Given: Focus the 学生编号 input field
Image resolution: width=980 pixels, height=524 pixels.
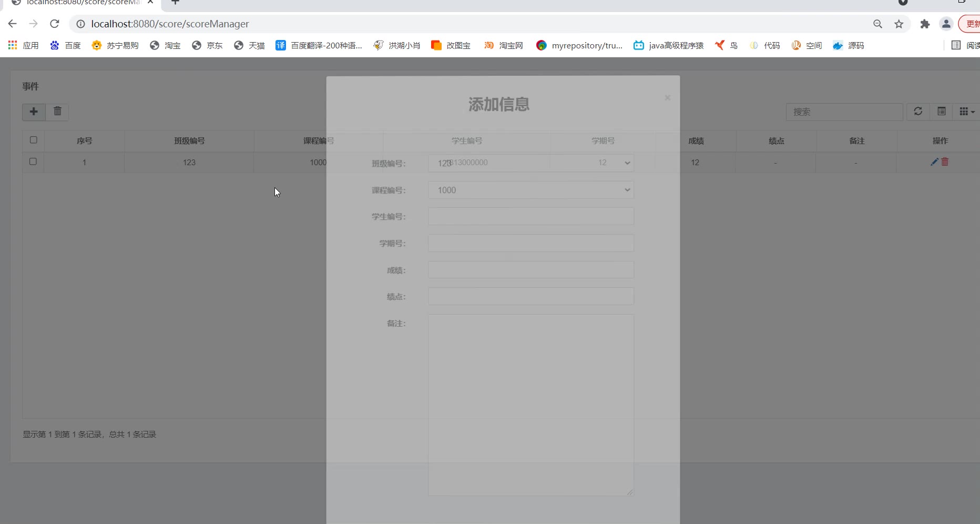Looking at the screenshot, I should click(531, 216).
